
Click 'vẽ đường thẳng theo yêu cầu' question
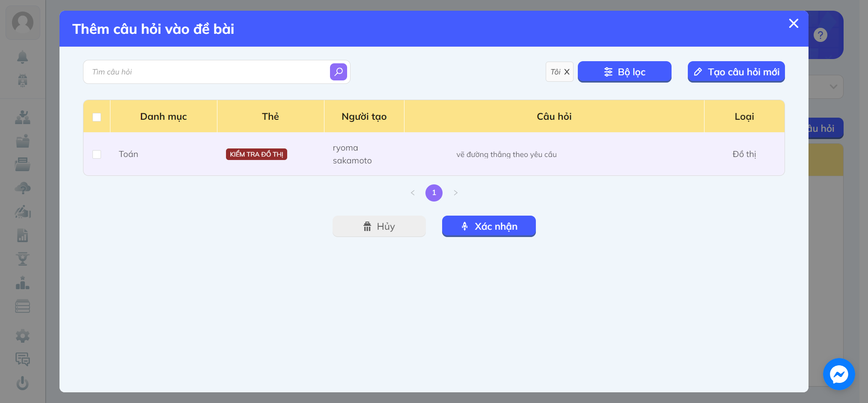point(506,154)
